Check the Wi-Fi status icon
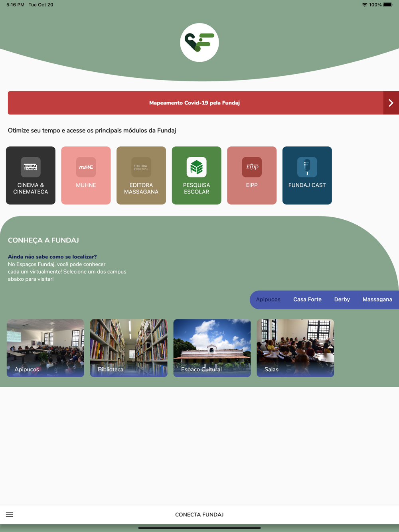 coord(365,5)
